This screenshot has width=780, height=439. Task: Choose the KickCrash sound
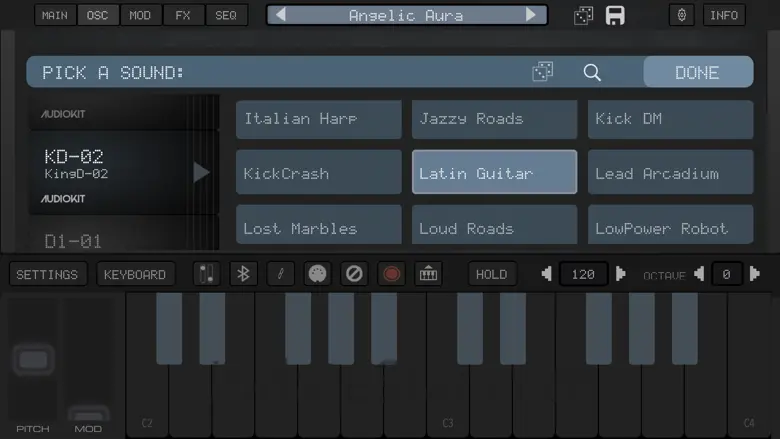(319, 172)
